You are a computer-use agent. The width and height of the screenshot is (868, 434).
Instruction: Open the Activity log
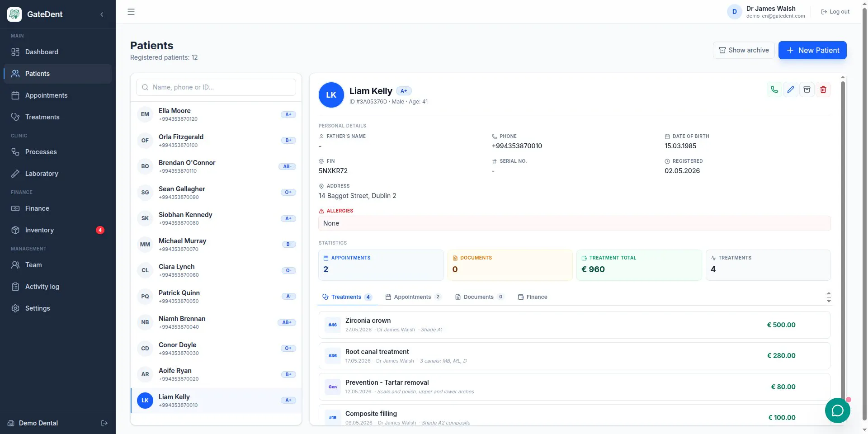57,287
